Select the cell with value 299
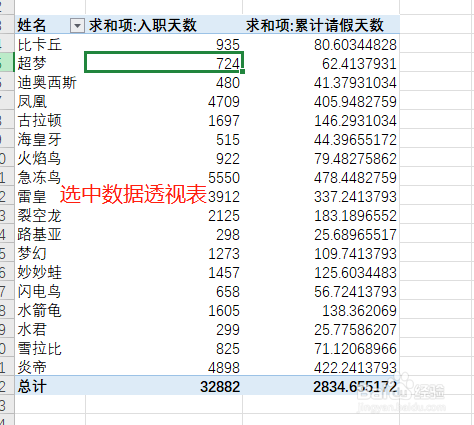The width and height of the screenshot is (474, 425). tap(164, 329)
